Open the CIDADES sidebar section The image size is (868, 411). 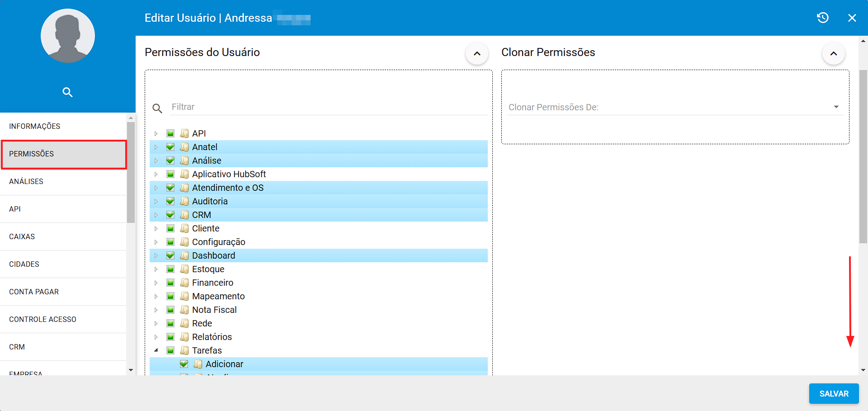pyautogui.click(x=63, y=264)
